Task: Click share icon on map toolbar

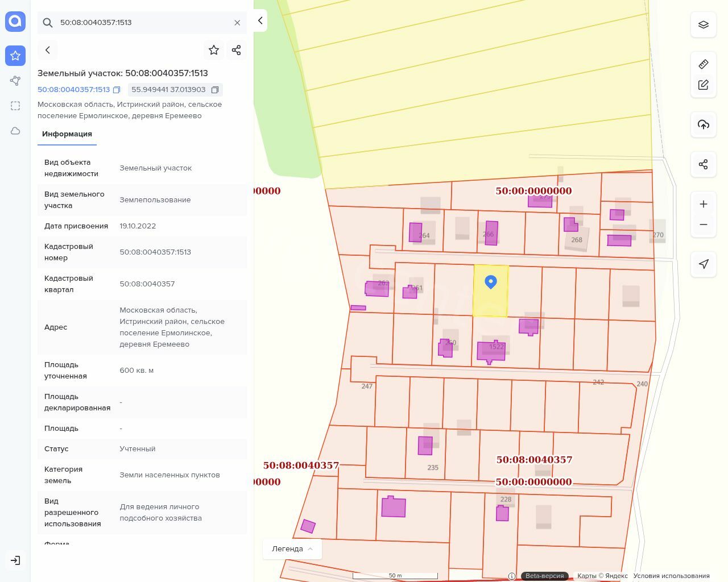Action: [x=704, y=164]
